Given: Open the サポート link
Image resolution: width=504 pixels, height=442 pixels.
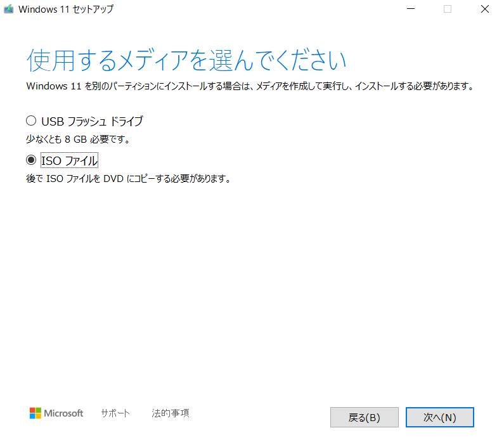Looking at the screenshot, I should tap(115, 413).
